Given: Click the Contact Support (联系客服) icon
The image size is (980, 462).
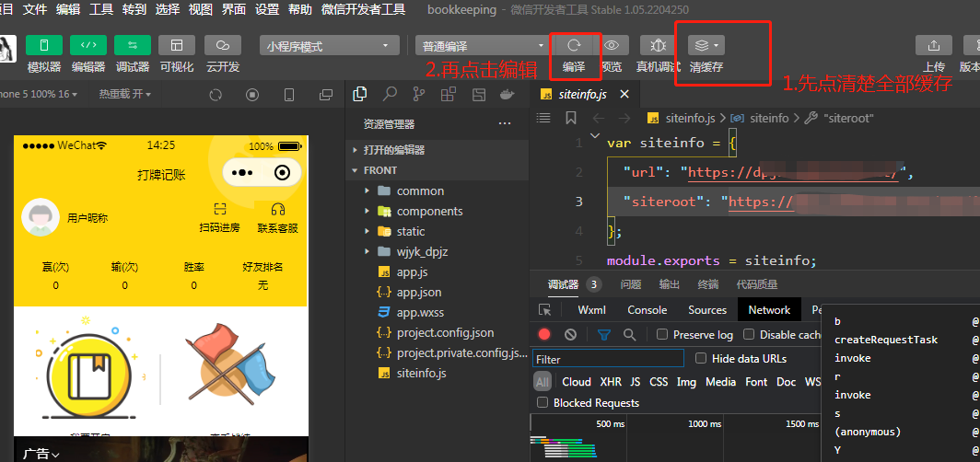Looking at the screenshot, I should (x=278, y=210).
